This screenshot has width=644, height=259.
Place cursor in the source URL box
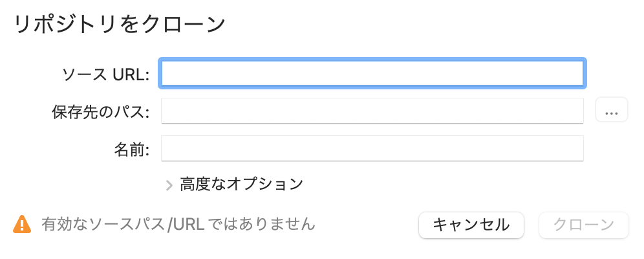(x=372, y=73)
